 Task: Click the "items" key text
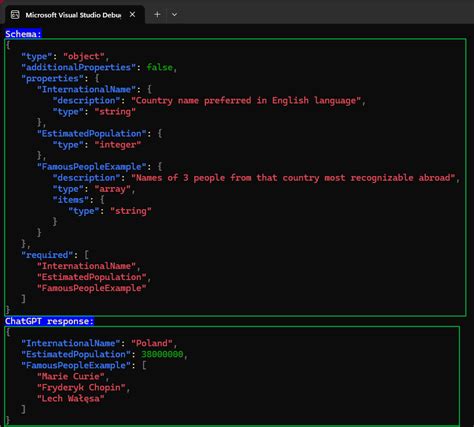click(70, 200)
